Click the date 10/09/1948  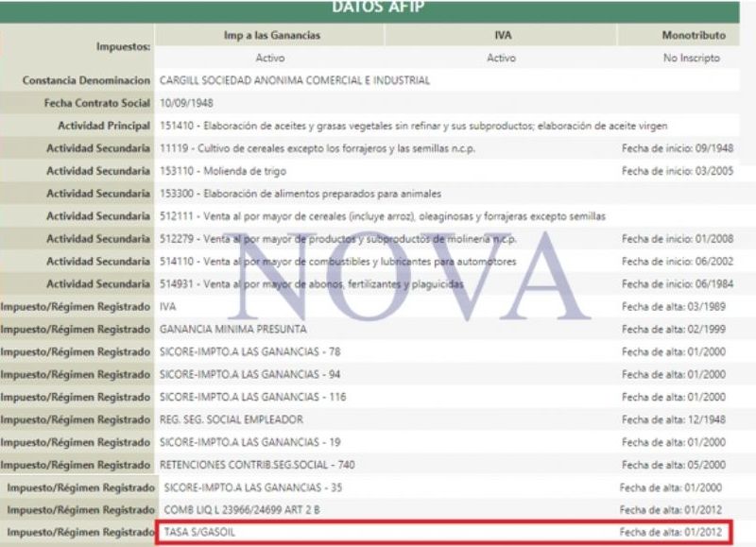pyautogui.click(x=186, y=103)
